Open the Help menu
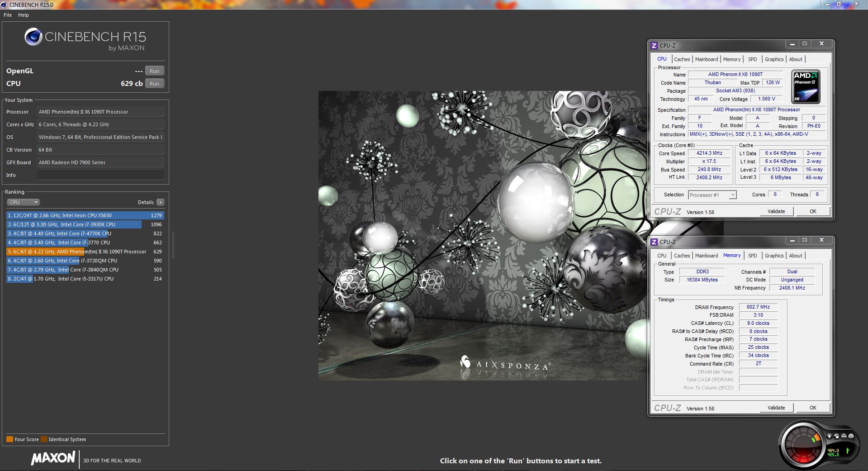Viewport: 868px width, 471px height. coord(24,15)
